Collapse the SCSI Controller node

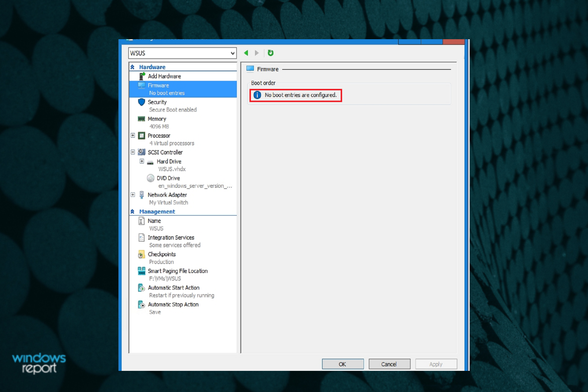tap(133, 152)
